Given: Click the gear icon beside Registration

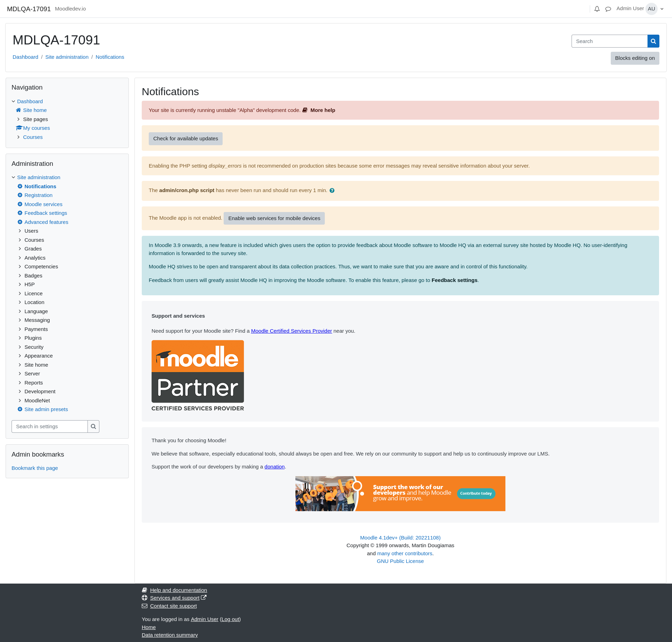Looking at the screenshot, I should tap(20, 195).
